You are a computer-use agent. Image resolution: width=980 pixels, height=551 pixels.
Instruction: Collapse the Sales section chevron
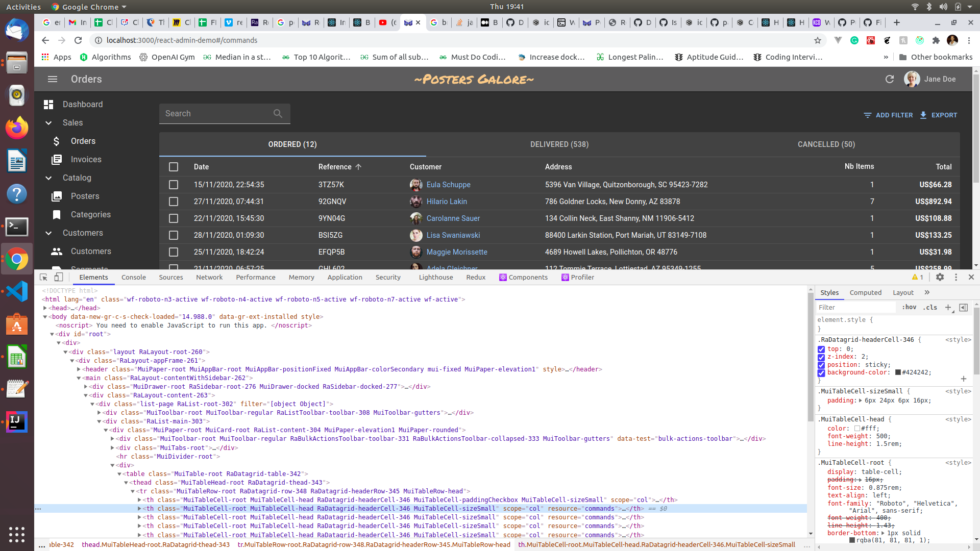48,122
